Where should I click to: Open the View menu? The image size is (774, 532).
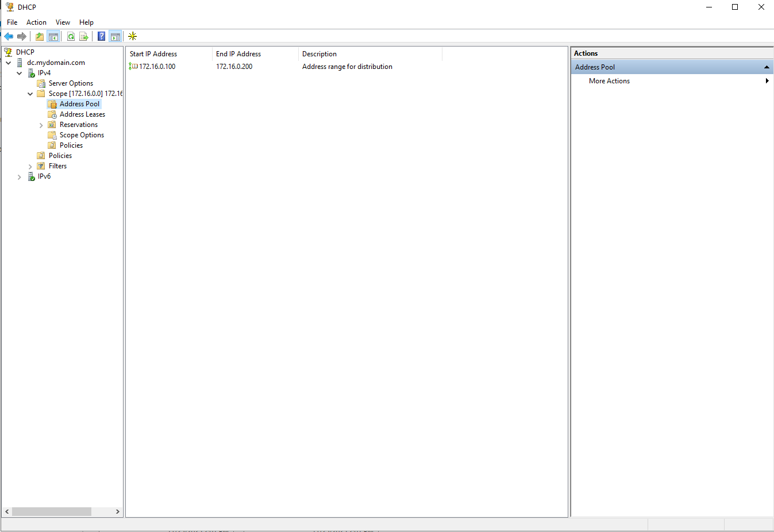(63, 22)
